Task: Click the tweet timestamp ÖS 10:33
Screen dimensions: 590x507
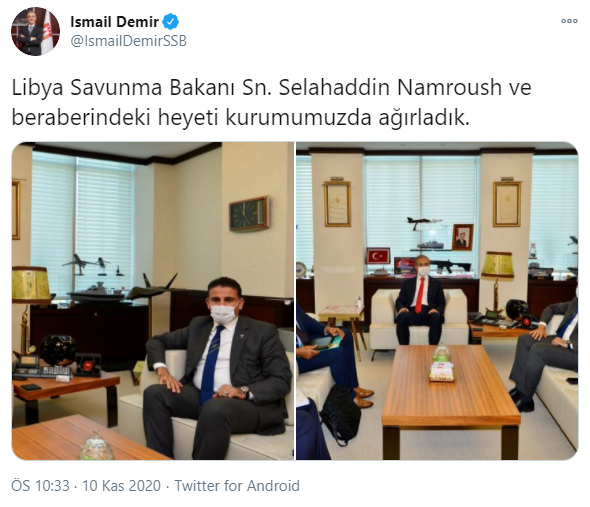Action: coord(41,486)
